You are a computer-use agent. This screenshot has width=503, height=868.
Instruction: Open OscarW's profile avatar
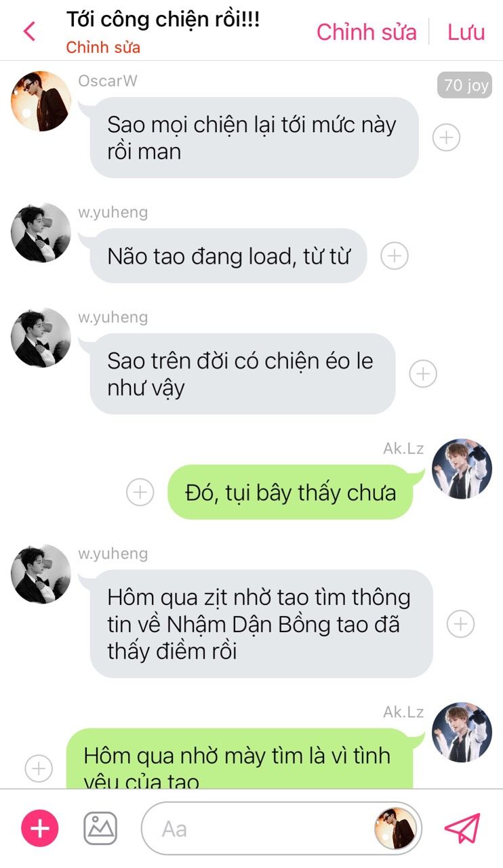[41, 101]
